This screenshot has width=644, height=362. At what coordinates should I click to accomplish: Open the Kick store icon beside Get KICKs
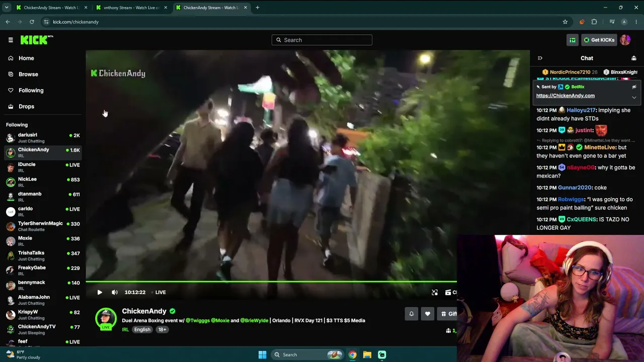[x=573, y=40]
